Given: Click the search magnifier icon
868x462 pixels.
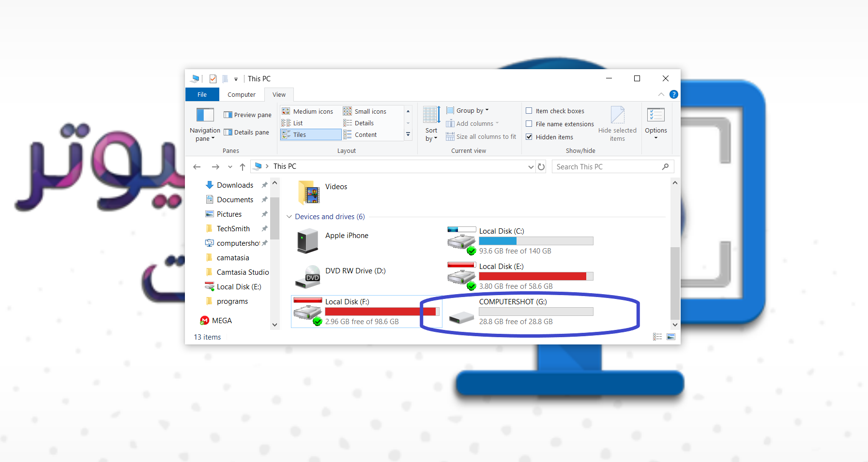Looking at the screenshot, I should coord(666,166).
